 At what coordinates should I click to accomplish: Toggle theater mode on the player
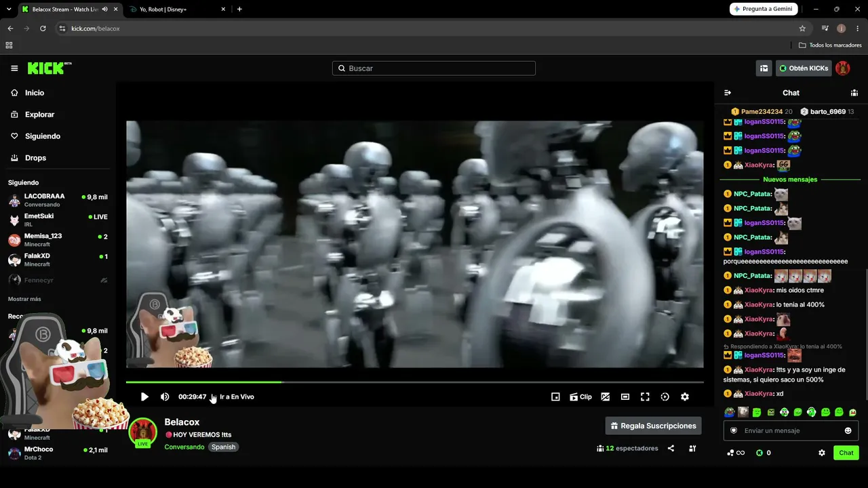click(625, 397)
